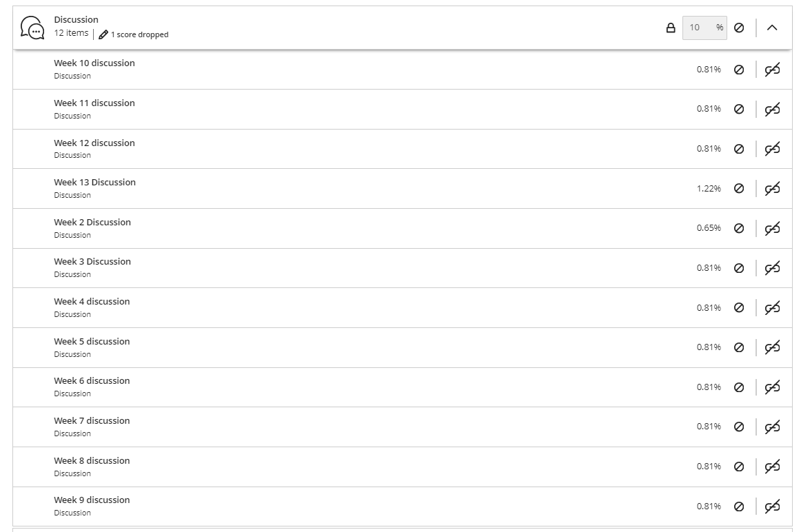Click the Week 6 discussion title
Viewport: 801px width, 532px height.
tap(92, 381)
